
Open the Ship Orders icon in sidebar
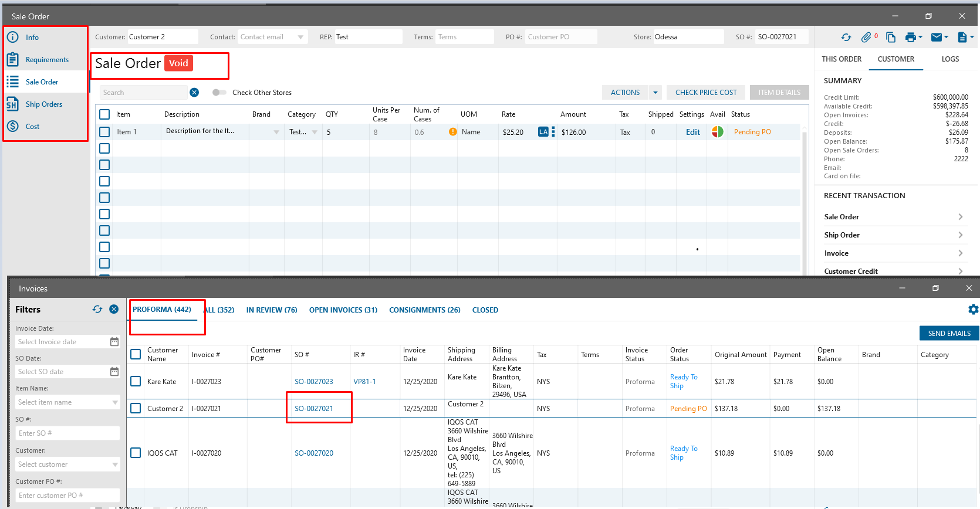click(12, 104)
